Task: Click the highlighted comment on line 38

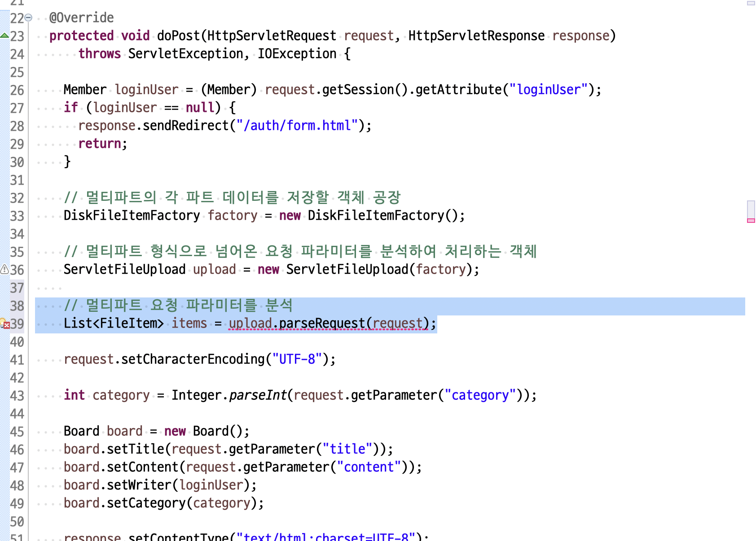Action: point(178,305)
